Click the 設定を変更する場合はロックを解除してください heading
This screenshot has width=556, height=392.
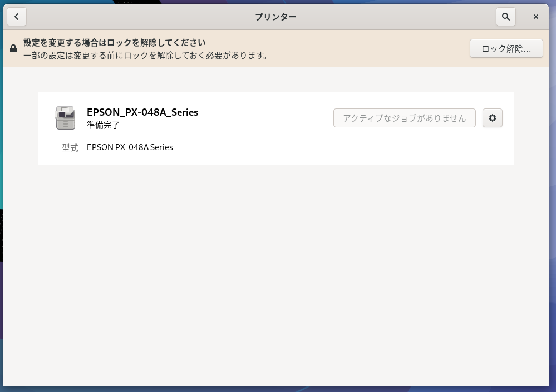click(x=115, y=43)
